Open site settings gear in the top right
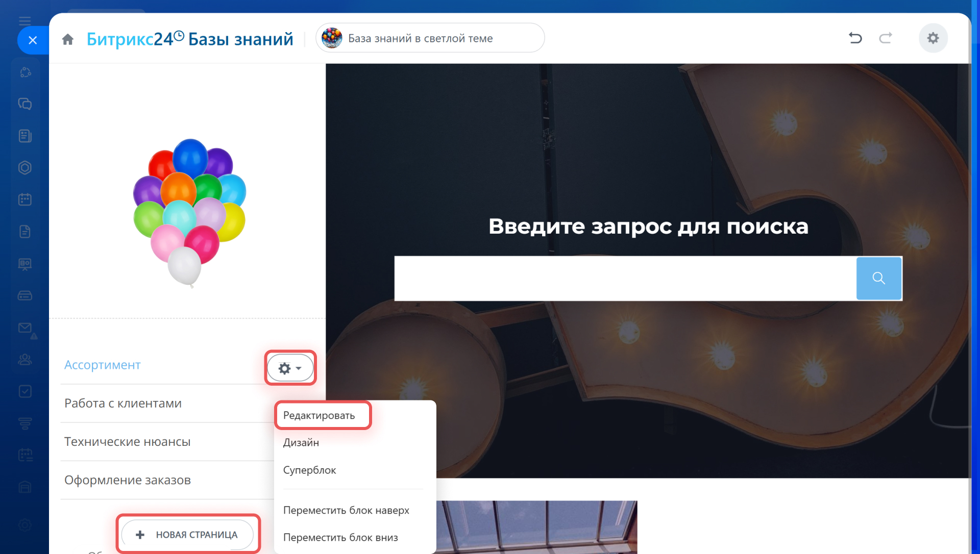 [933, 38]
